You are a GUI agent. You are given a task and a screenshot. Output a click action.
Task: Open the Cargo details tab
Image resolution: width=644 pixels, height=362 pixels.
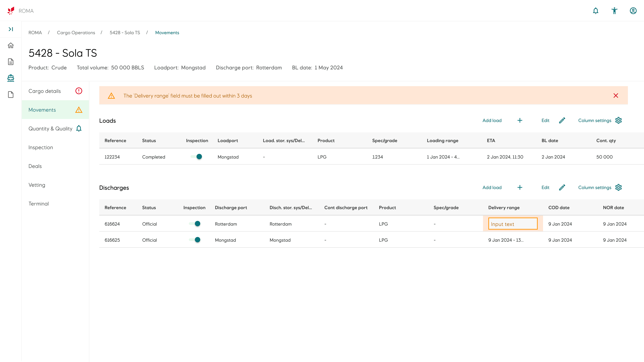45,91
